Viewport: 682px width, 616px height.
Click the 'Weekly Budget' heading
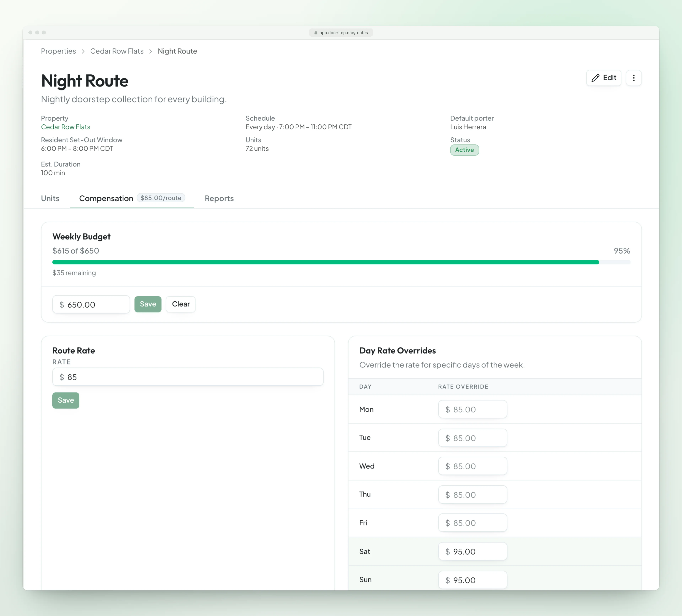(82, 237)
